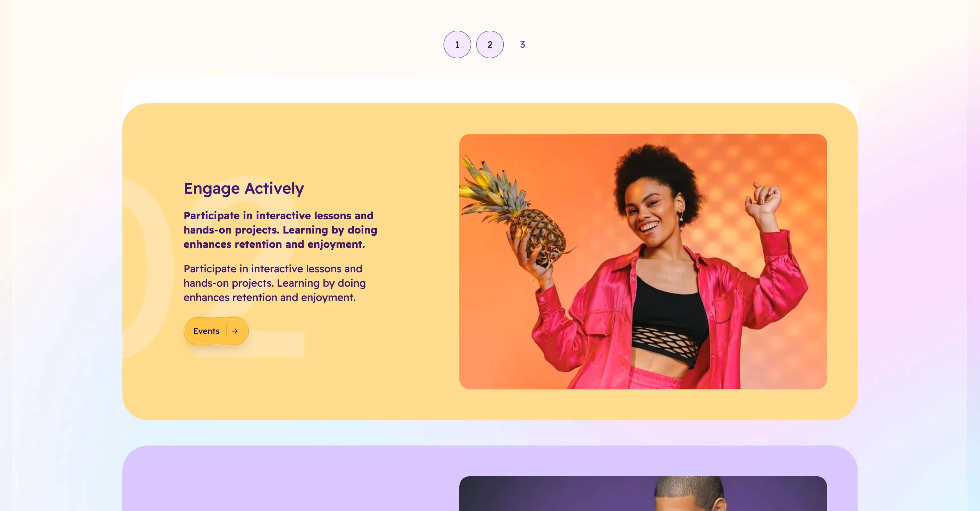
Task: Click the Engage Actively heading
Action: coord(244,189)
